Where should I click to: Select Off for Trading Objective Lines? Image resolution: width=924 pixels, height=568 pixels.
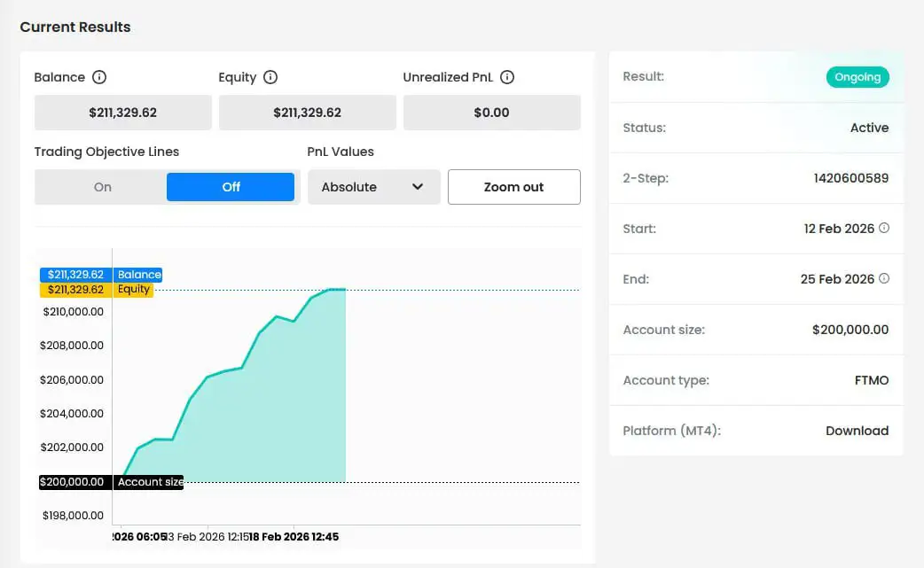click(x=231, y=187)
